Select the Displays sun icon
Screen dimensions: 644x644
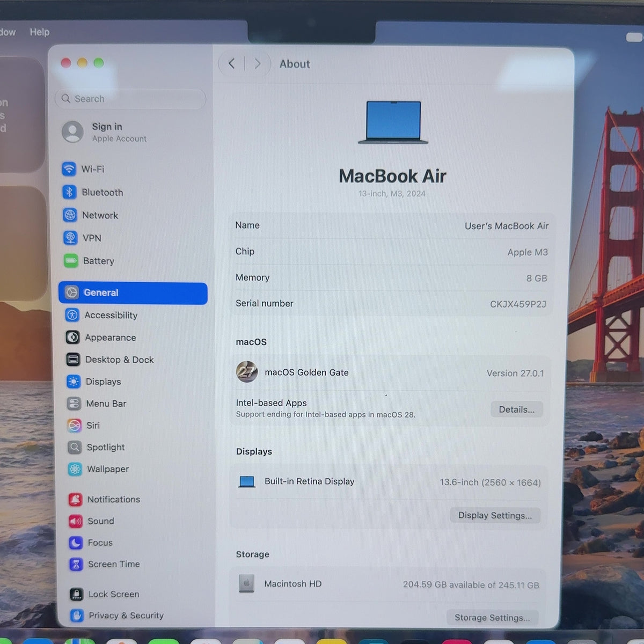[74, 382]
